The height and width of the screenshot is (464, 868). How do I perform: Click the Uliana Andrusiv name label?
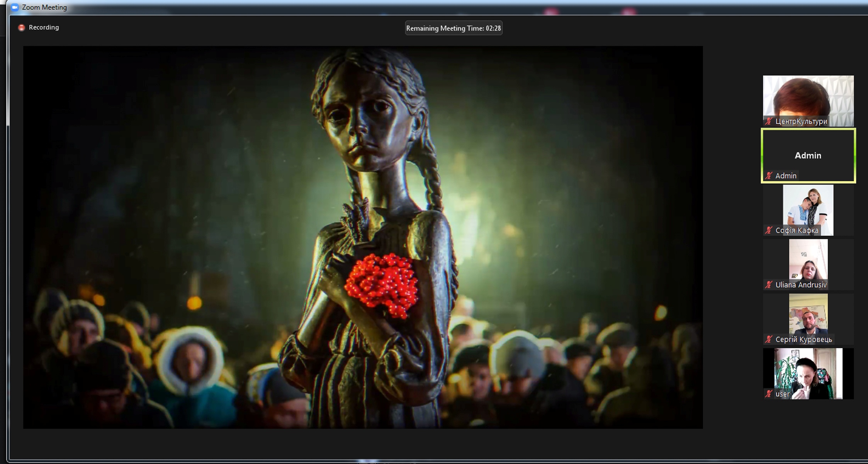coord(801,285)
